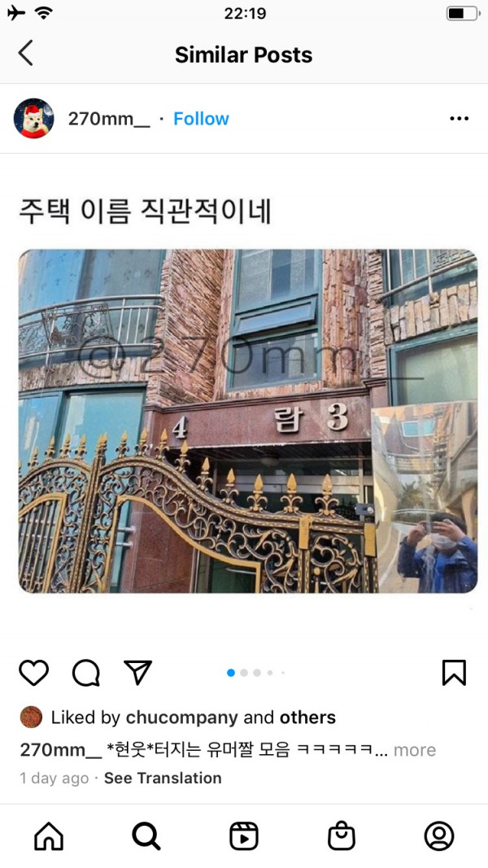Tap See Translation below caption
This screenshot has width=488, height=868.
pyautogui.click(x=163, y=778)
